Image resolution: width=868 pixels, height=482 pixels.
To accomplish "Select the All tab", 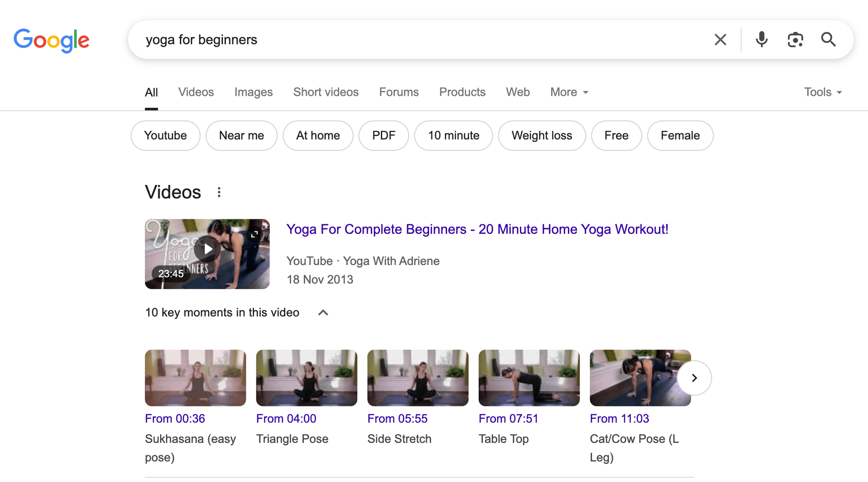I will tap(151, 92).
